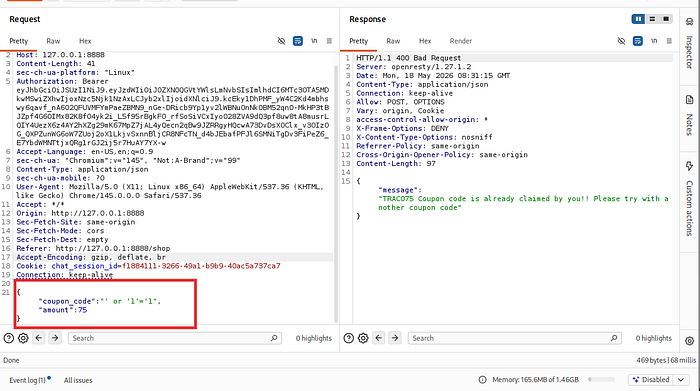Select side-by-side layout view
700x391 pixels.
638,19
